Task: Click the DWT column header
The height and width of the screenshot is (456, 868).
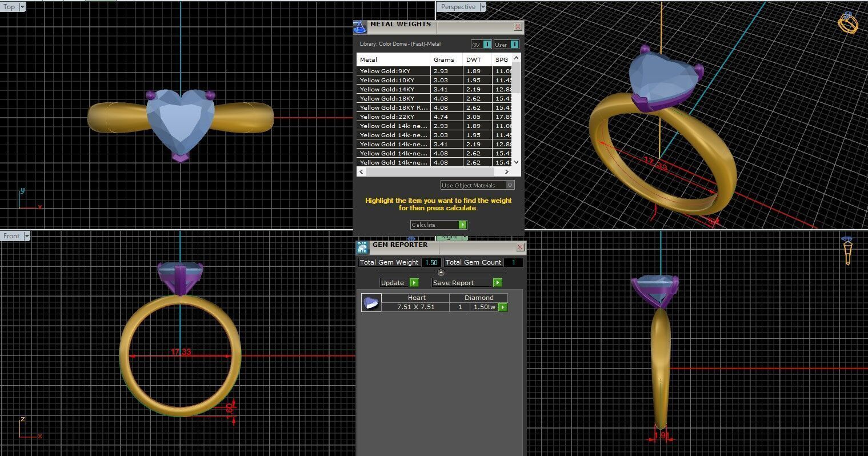Action: point(477,59)
